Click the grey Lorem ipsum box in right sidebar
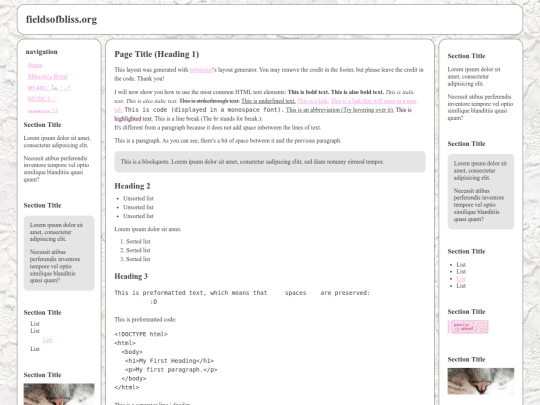540x405 pixels. pos(481,192)
